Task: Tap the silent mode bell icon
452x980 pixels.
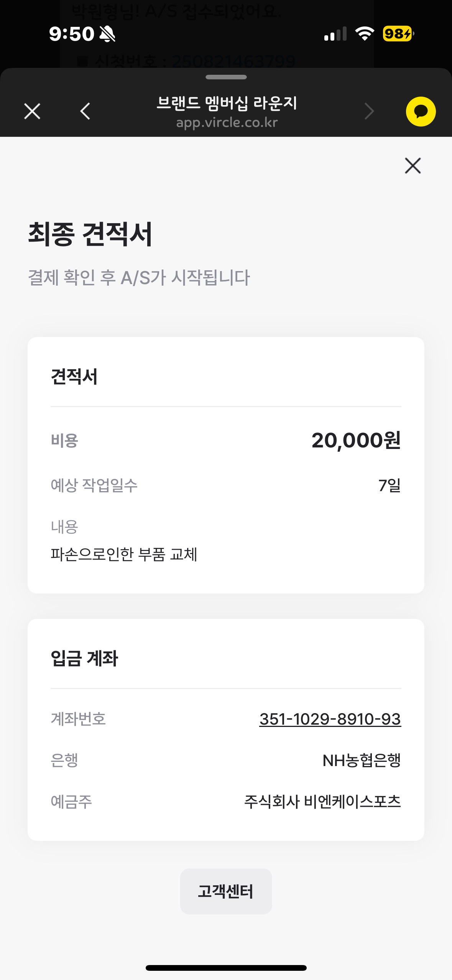Action: point(107,34)
